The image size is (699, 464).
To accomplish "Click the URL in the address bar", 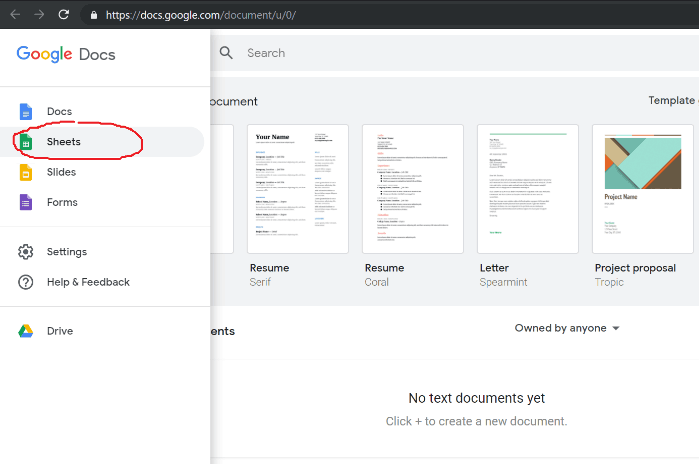I will pos(201,15).
